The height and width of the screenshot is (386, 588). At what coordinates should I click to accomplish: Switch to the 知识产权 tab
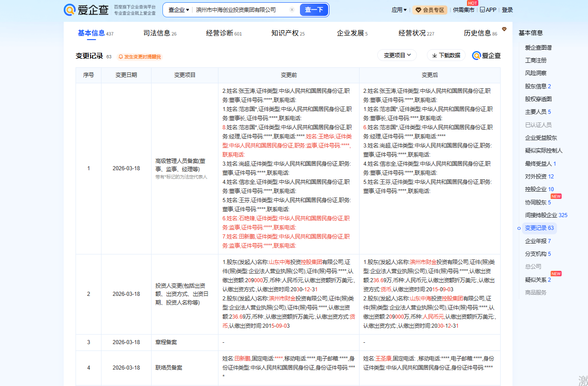click(285, 33)
